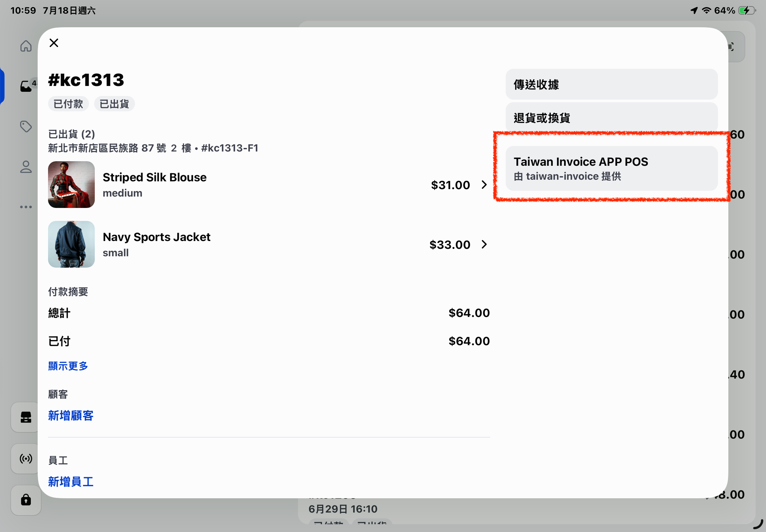Screen dimensions: 766x532
Task: Open the Products tag icon
Action: (x=26, y=126)
